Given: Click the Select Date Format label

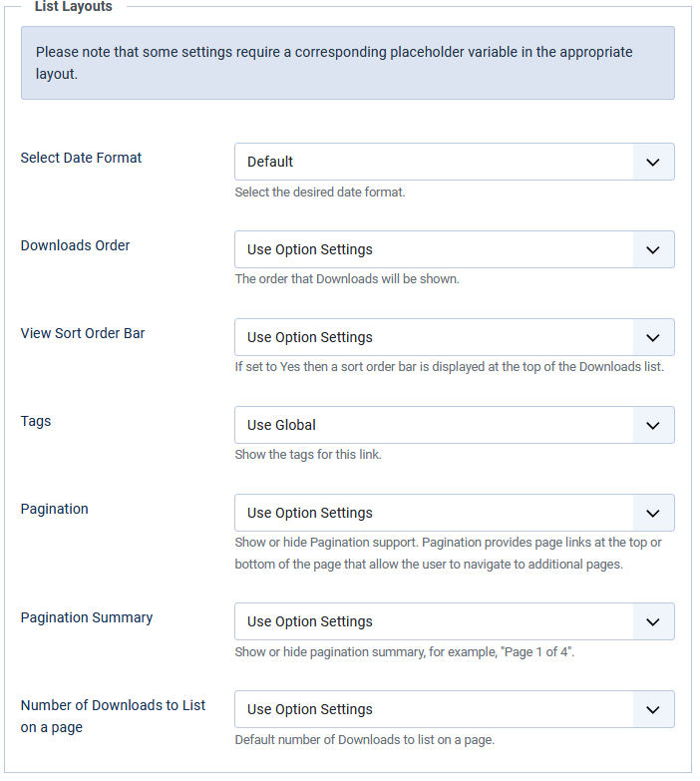Looking at the screenshot, I should click(x=81, y=158).
